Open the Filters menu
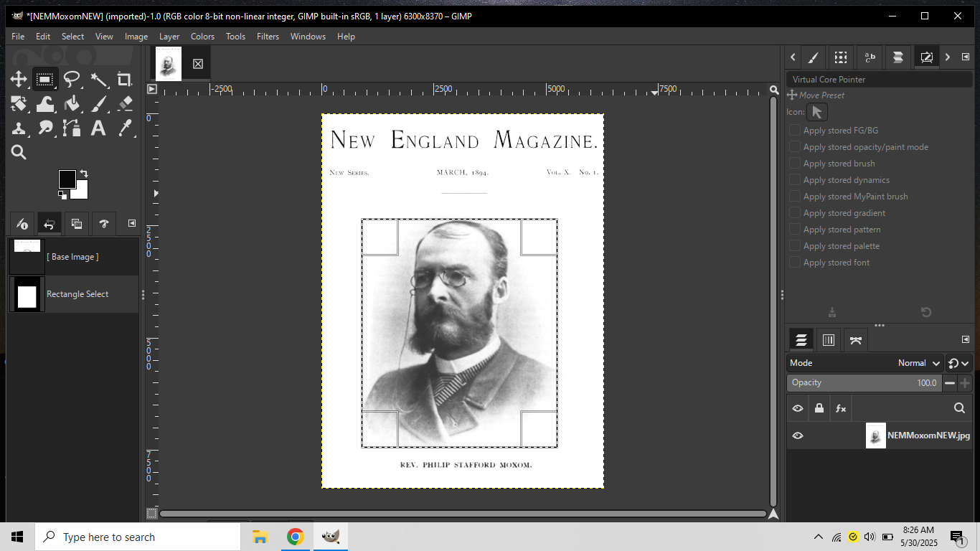980x551 pixels. tap(268, 37)
